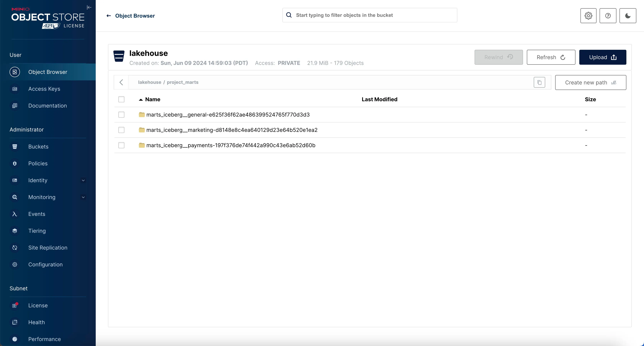The image size is (644, 346).
Task: Click the bucket search filter input field
Action: 369,15
